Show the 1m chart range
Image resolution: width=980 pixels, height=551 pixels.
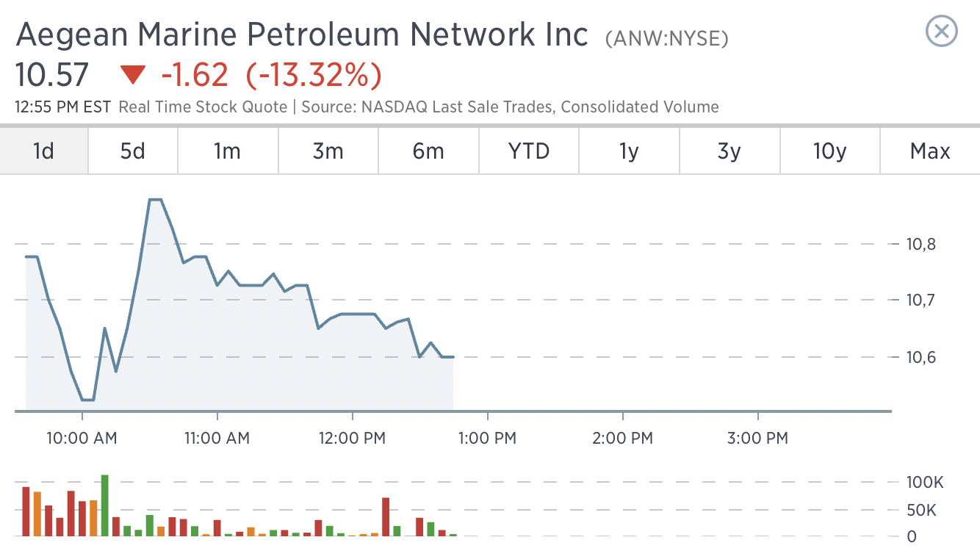pos(228,151)
